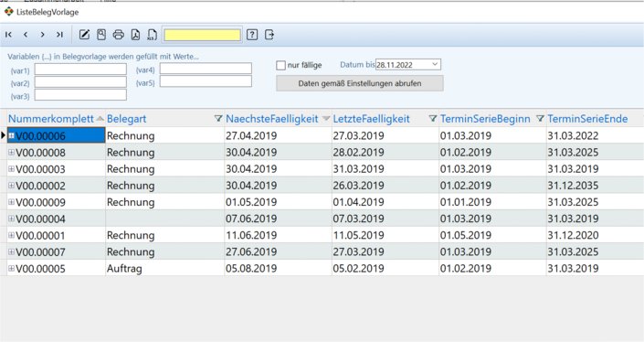Click 'Daten gemäß Einstellungen abrufen' button
Image resolution: width=644 pixels, height=342 pixels.
[360, 83]
